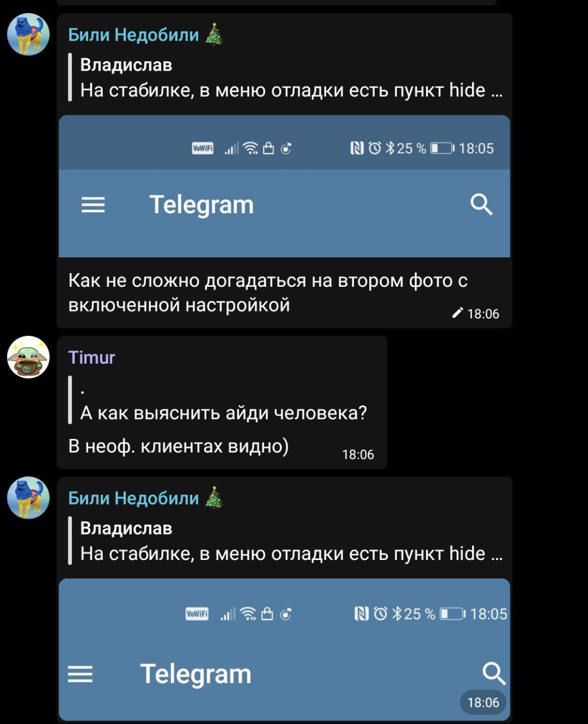Tap the caption "Как не сложно догадаться" message
Screen dimensions: 588x724
(x=267, y=292)
